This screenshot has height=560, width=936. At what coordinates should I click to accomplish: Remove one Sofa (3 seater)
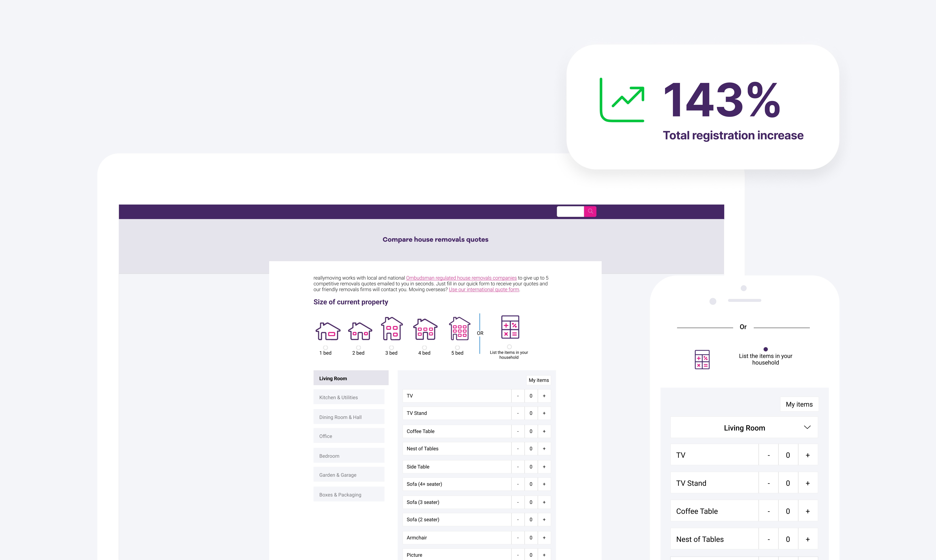[x=518, y=502]
